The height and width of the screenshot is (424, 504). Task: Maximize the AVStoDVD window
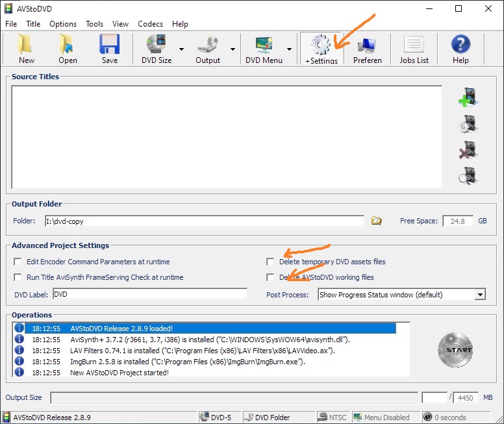pos(459,8)
